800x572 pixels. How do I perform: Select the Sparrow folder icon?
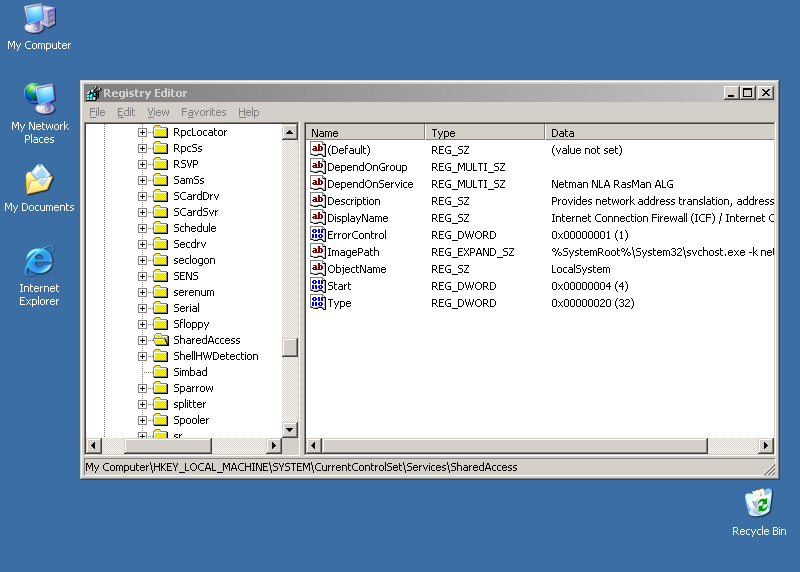point(161,388)
